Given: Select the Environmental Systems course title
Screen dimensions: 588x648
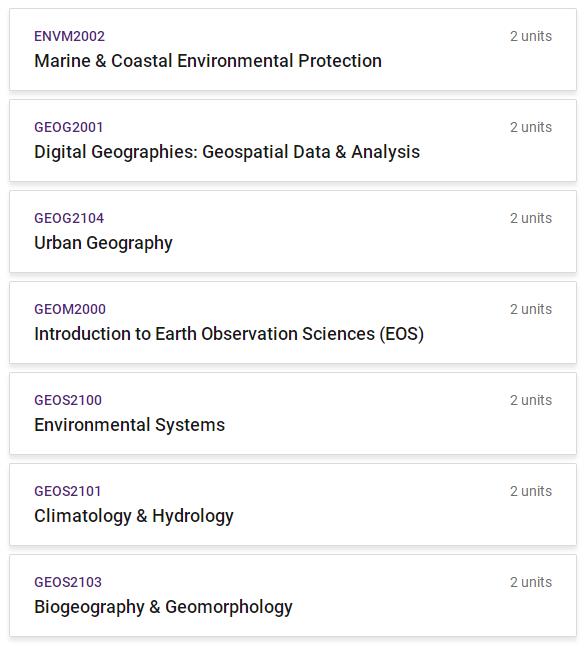Looking at the screenshot, I should 129,425.
